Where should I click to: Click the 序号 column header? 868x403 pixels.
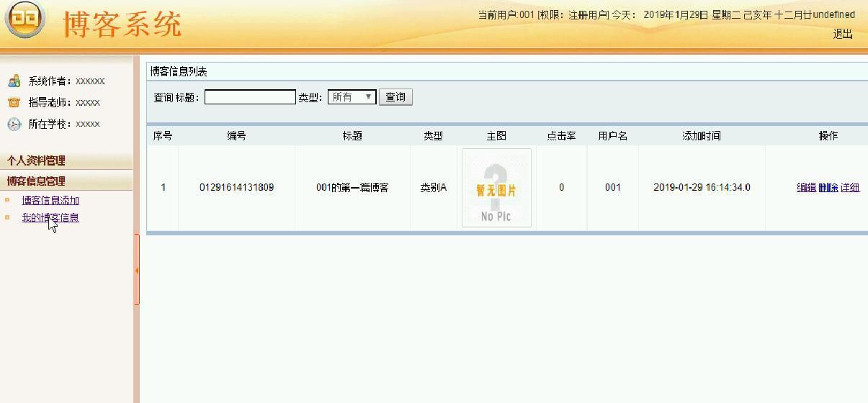[163, 135]
